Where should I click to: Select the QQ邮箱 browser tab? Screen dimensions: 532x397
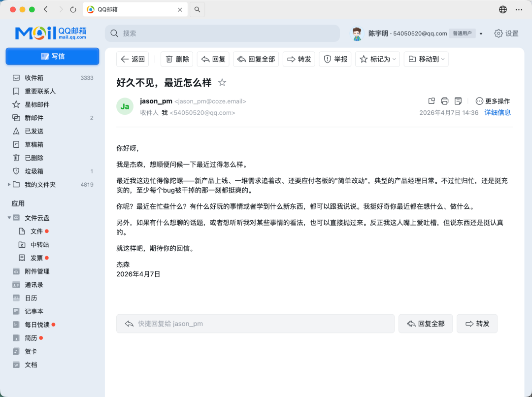point(134,9)
